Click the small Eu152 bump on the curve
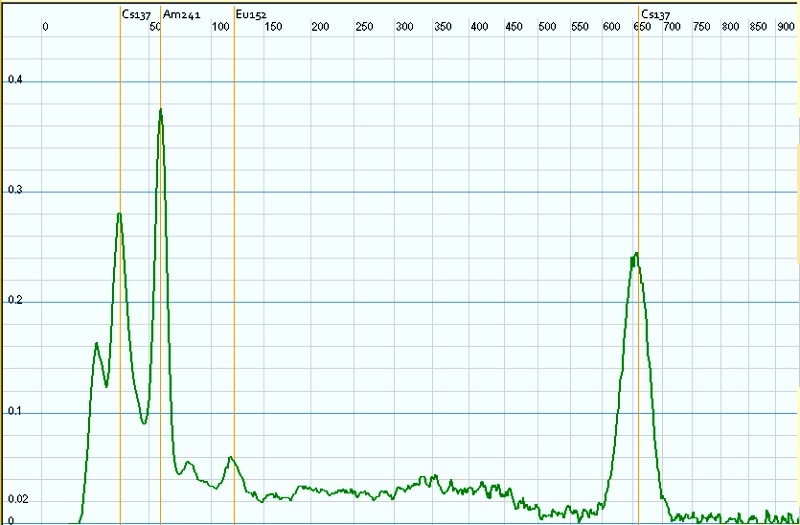This screenshot has width=800, height=525. 231,458
